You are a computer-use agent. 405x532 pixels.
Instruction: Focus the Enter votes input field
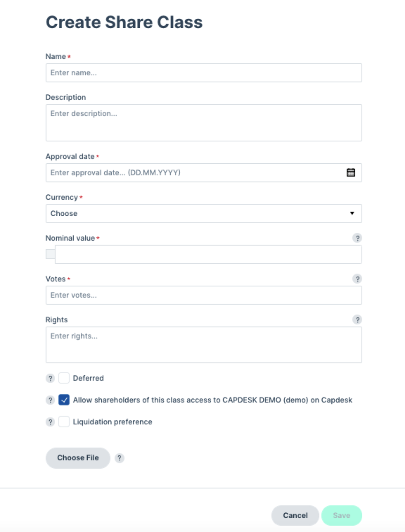[x=204, y=295]
